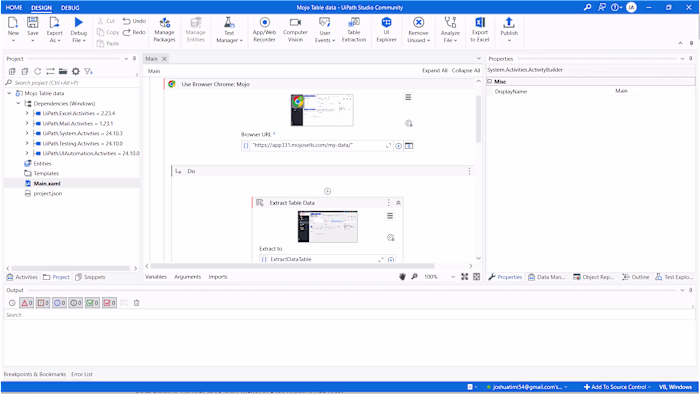Start Table Extraction tool
Viewport: 700px width, 394px height.
(x=354, y=30)
